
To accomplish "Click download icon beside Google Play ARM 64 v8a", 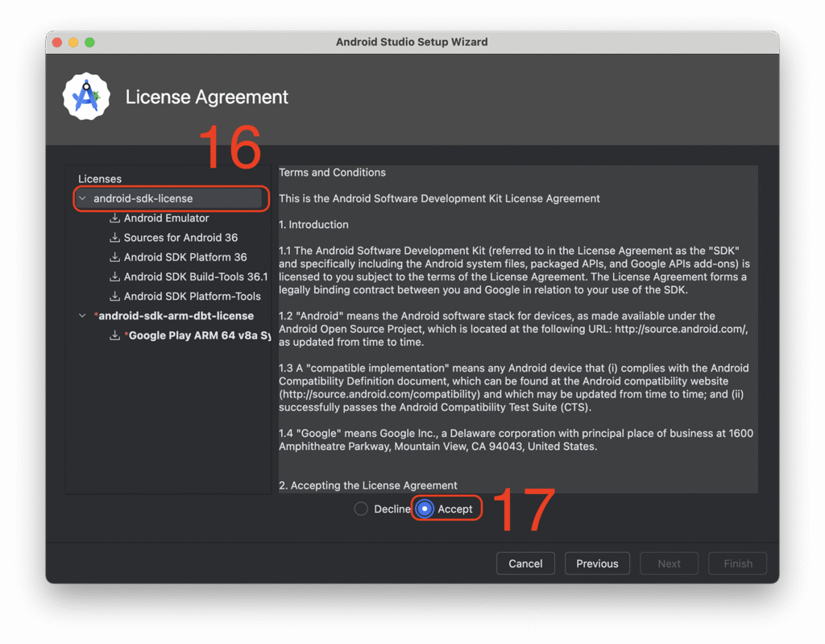I will point(115,335).
